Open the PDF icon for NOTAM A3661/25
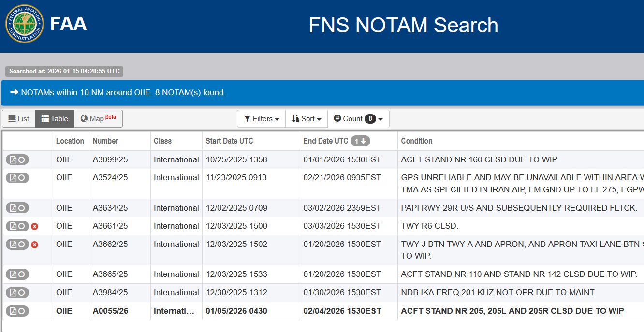The image size is (644, 332). pyautogui.click(x=13, y=226)
